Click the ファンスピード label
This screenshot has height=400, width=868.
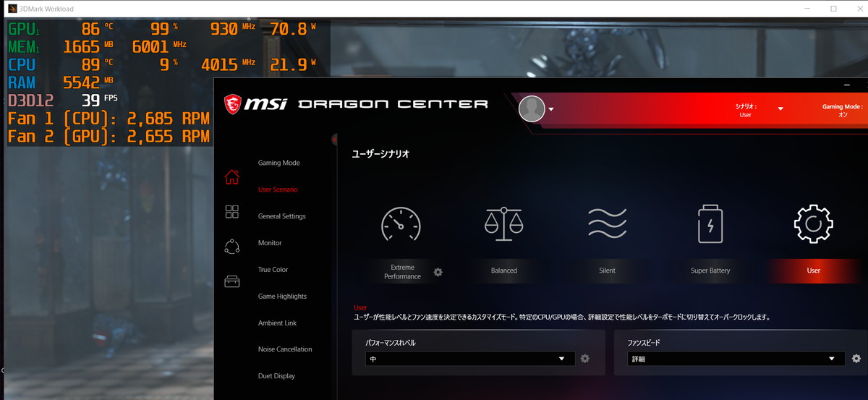(644, 342)
